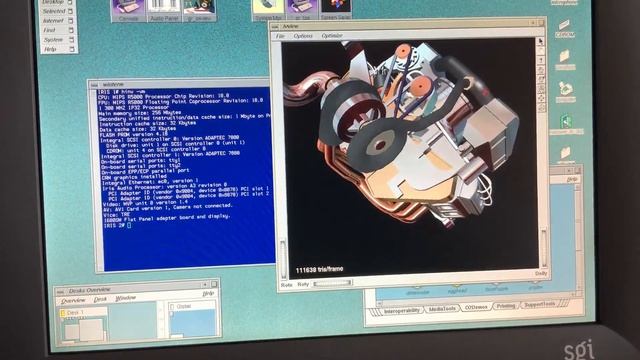Click the left vertical thumbwheel in viewer

[283, 260]
